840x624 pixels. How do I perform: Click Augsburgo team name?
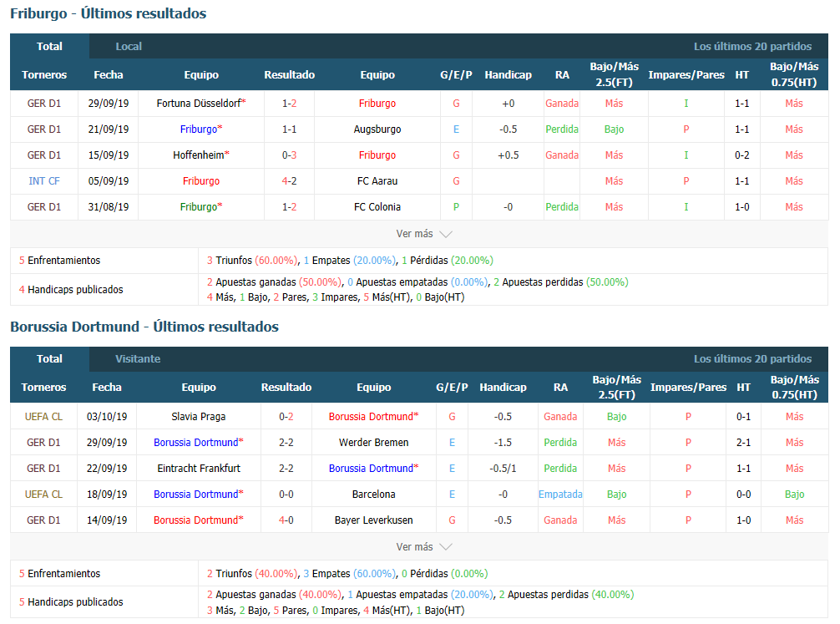(x=377, y=129)
